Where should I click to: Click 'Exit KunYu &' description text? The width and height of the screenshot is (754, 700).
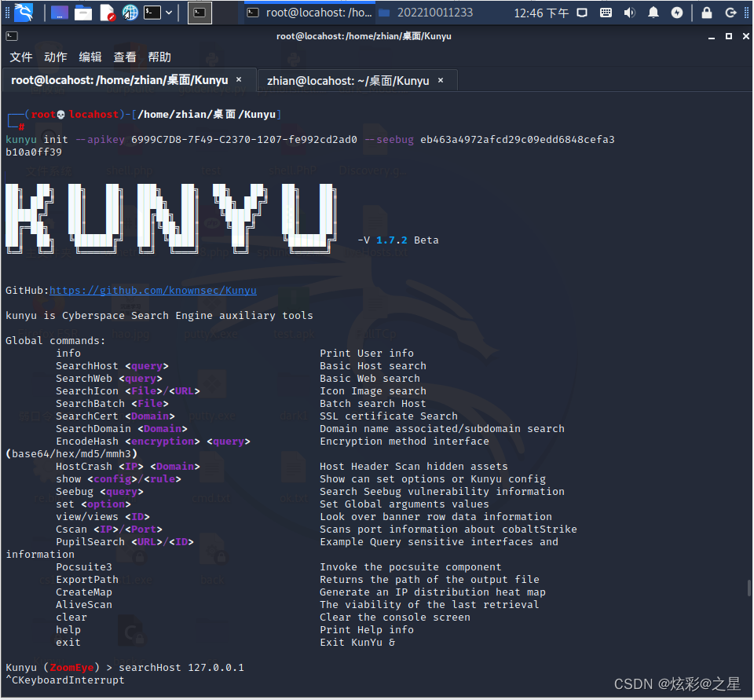coord(357,643)
